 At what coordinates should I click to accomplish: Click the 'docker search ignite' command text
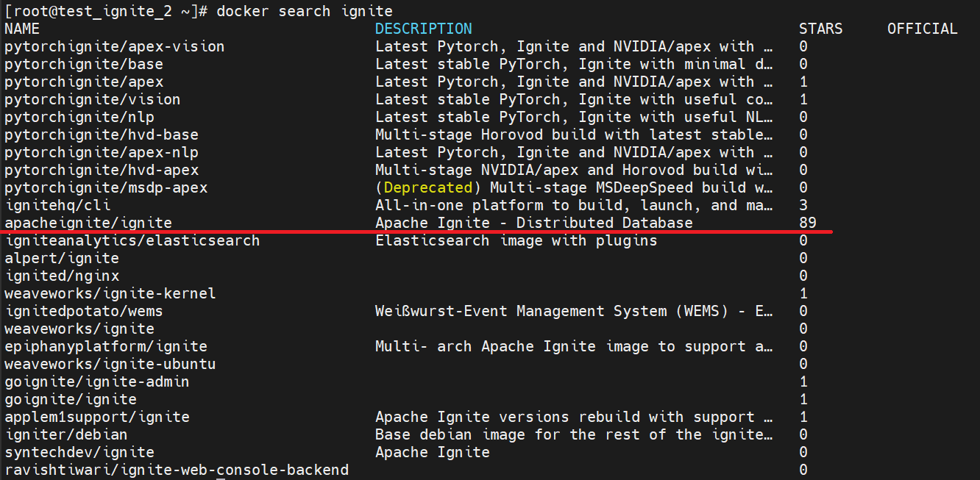[x=305, y=11]
